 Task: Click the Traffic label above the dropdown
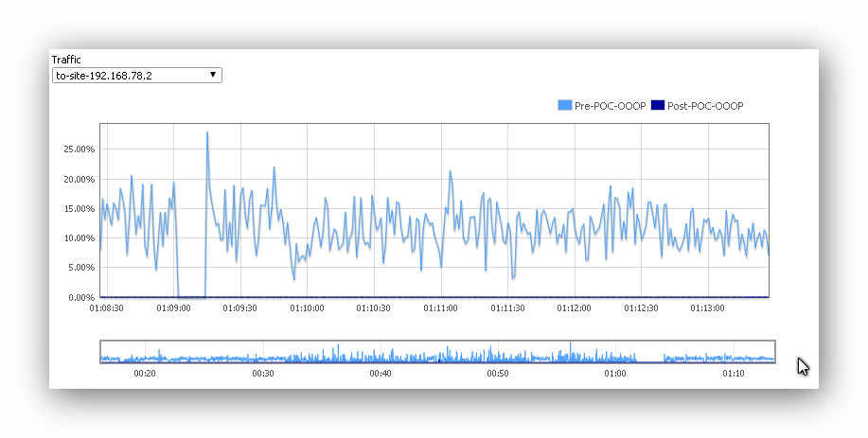pos(66,60)
